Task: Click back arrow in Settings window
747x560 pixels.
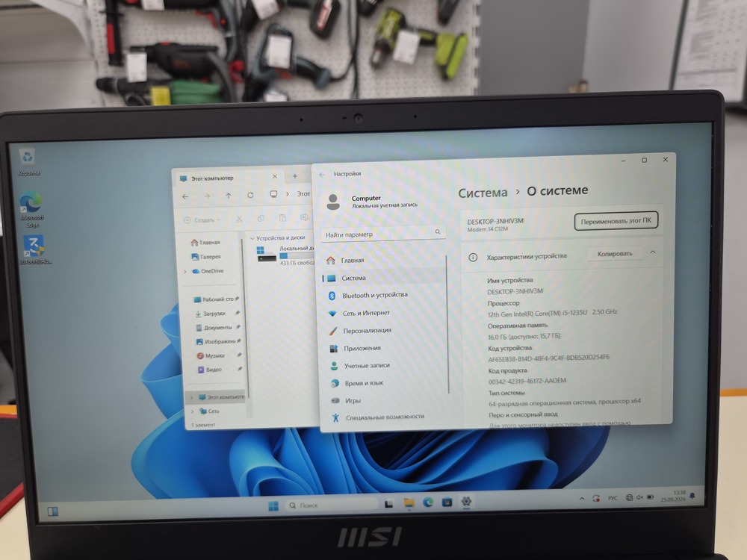Action: 322,175
